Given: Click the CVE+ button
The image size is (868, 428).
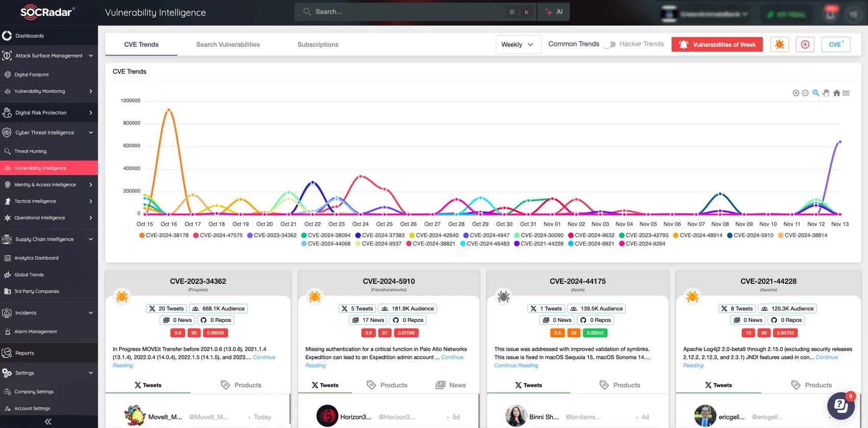Looking at the screenshot, I should pos(836,44).
